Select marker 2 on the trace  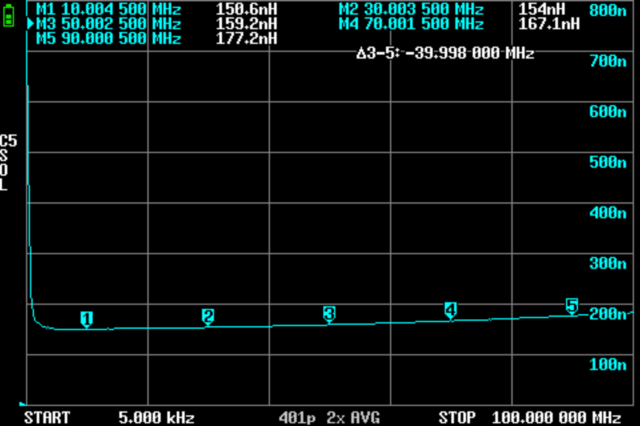[208, 316]
